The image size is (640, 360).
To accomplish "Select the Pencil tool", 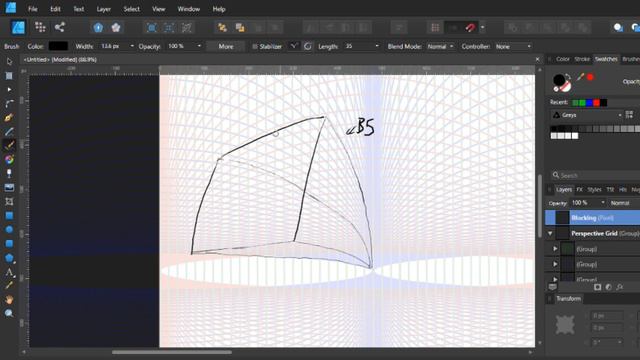I will click(9, 131).
